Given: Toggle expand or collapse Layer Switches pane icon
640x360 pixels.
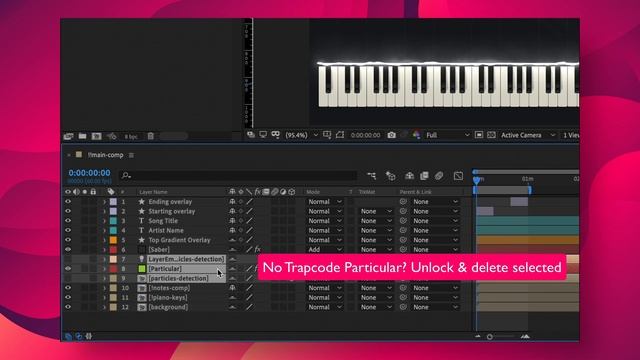Looking at the screenshot, I should pos(68,336).
